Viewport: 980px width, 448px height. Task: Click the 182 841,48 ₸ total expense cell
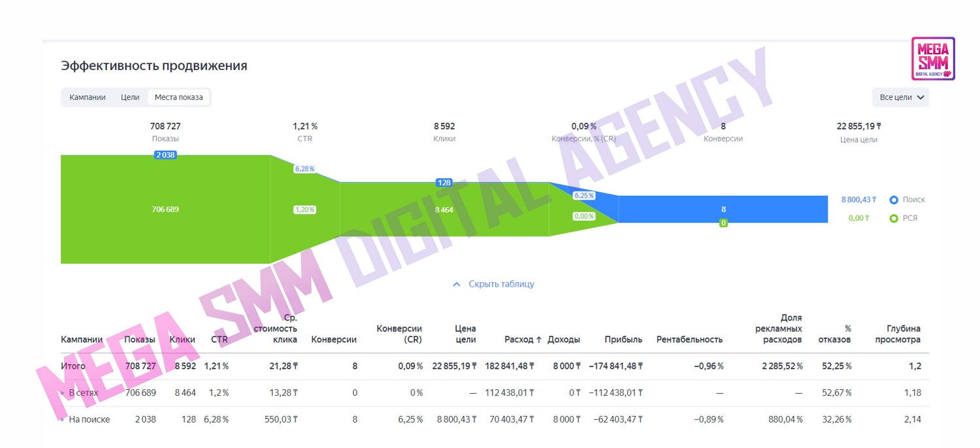tap(510, 366)
